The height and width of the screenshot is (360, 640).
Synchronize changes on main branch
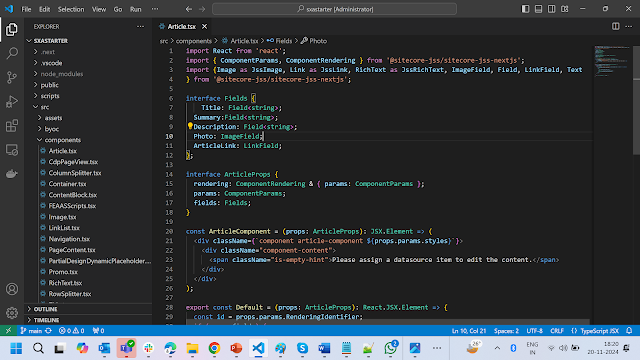[x=49, y=331]
